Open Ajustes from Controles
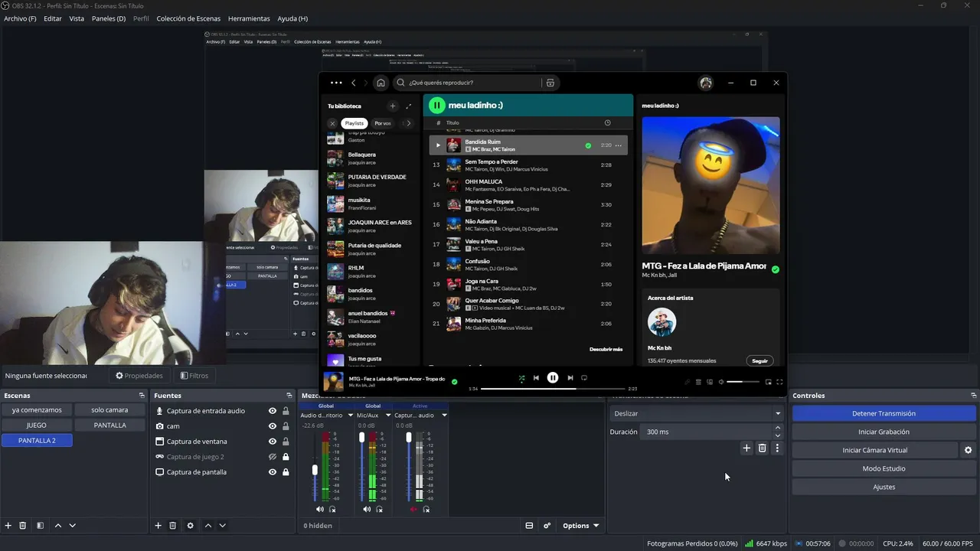980x551 pixels. tap(884, 487)
